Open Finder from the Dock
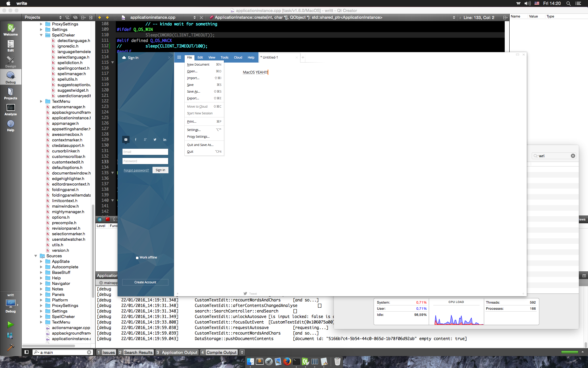 click(x=250, y=362)
